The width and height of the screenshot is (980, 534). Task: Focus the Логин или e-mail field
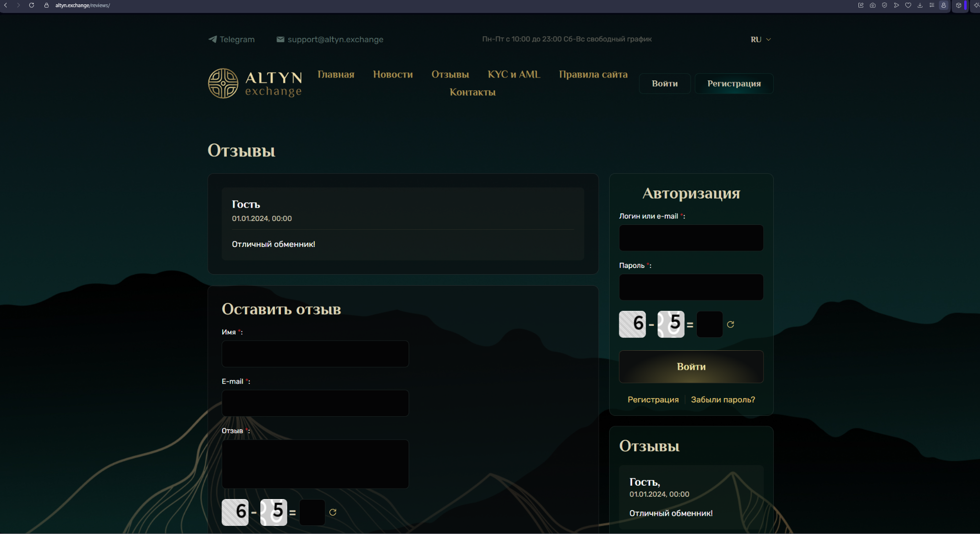click(x=691, y=238)
